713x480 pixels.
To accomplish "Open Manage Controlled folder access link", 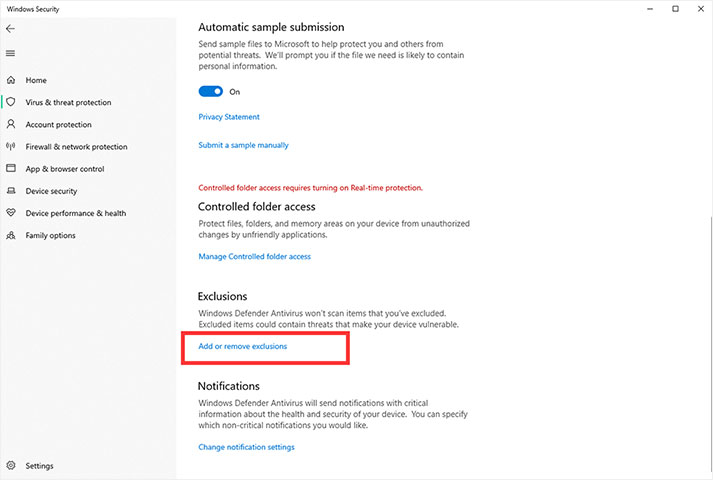I will pyautogui.click(x=255, y=256).
